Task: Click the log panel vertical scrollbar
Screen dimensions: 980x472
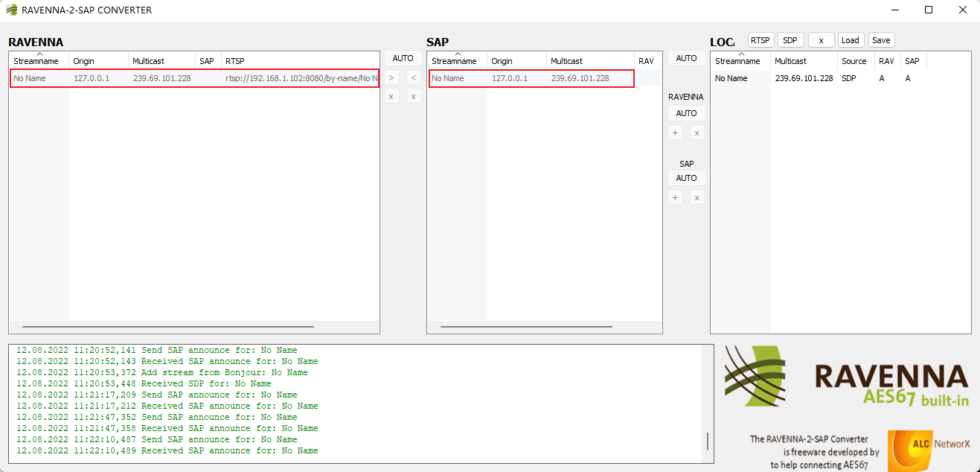Action: [x=707, y=441]
